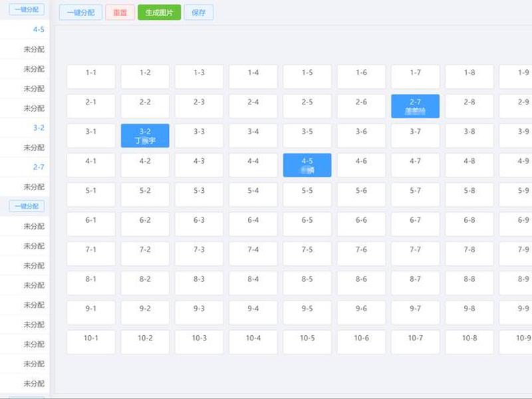
Task: Pick seat 9-1
Action: click(91, 313)
